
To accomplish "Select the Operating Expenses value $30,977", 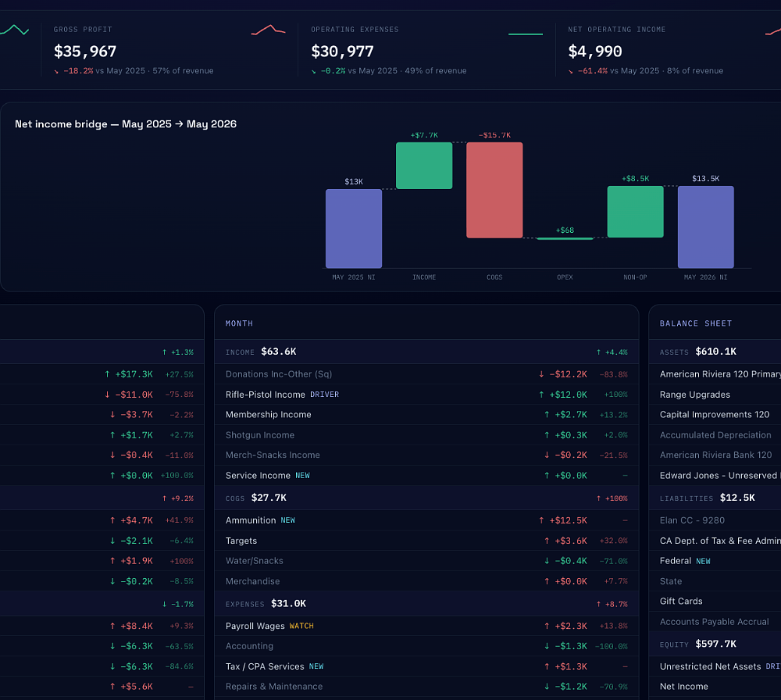I will [342, 52].
